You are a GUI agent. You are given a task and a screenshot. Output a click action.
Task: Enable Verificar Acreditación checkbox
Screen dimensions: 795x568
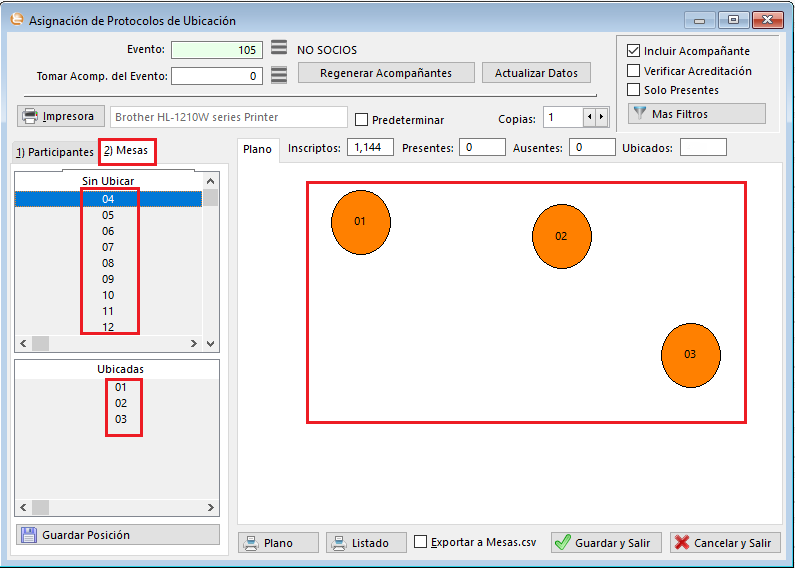(x=633, y=71)
